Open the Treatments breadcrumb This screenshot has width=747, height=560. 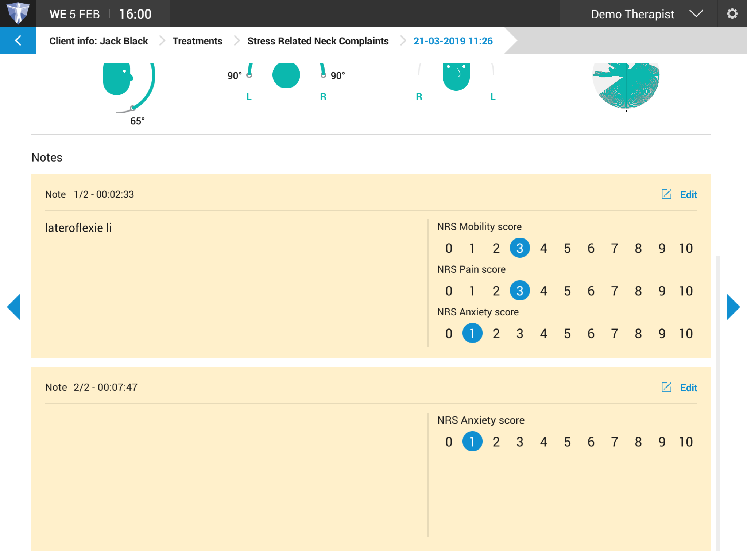coord(197,41)
